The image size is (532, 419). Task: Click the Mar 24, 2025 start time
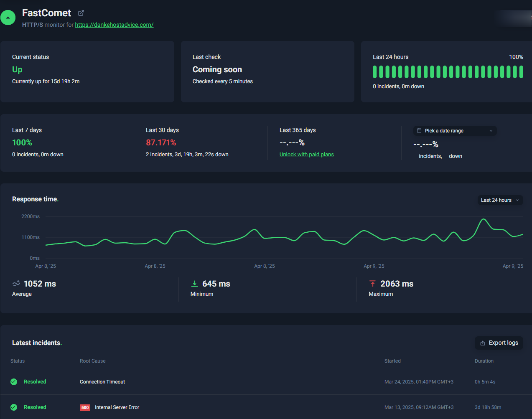coord(419,382)
